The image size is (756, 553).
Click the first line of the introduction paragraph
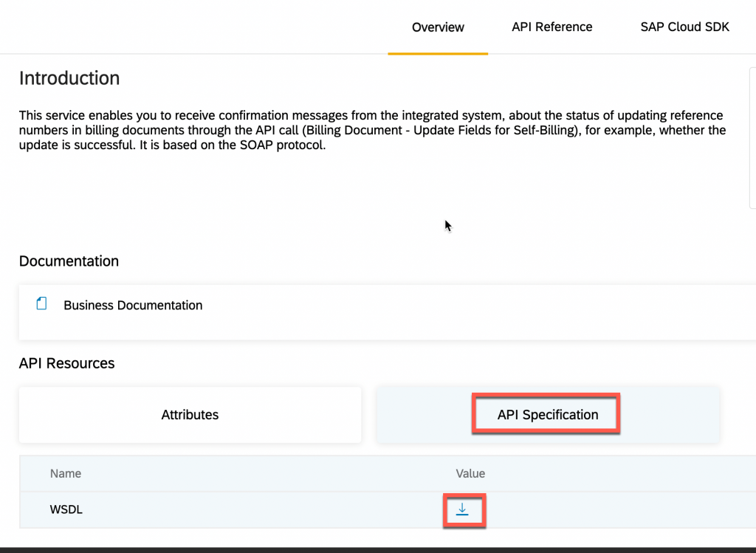click(371, 116)
